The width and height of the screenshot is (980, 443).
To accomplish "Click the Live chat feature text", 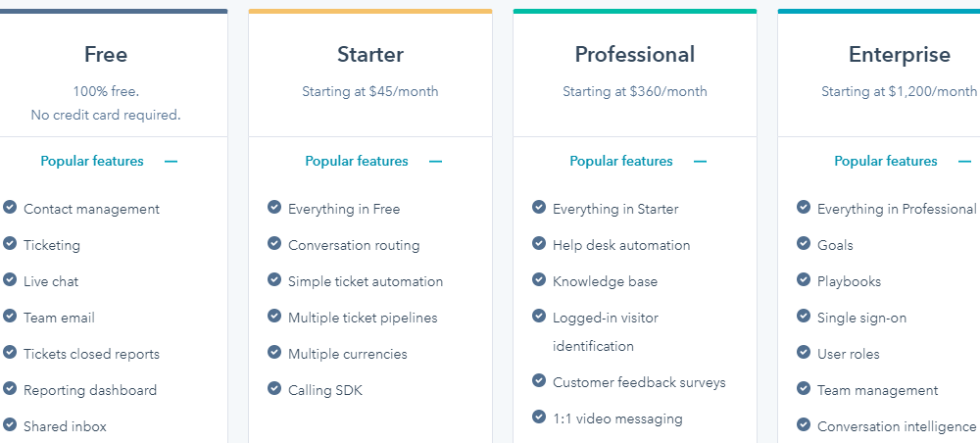I will 51,281.
